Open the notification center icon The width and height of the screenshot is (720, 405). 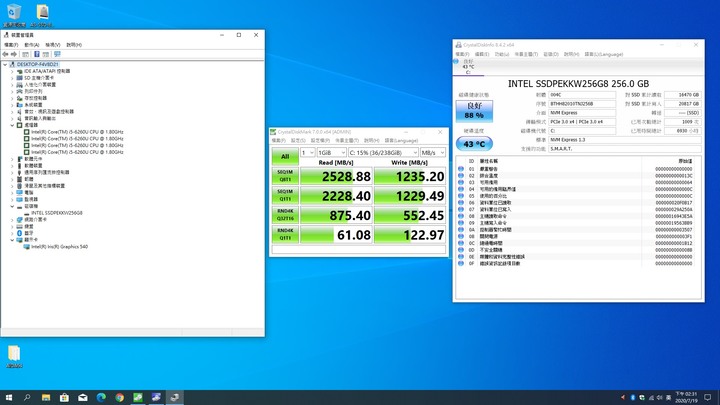click(708, 397)
